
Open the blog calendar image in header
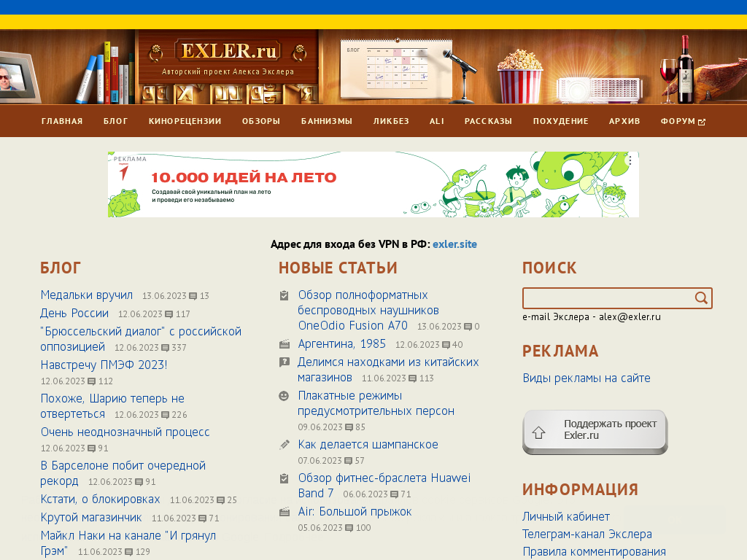click(396, 68)
